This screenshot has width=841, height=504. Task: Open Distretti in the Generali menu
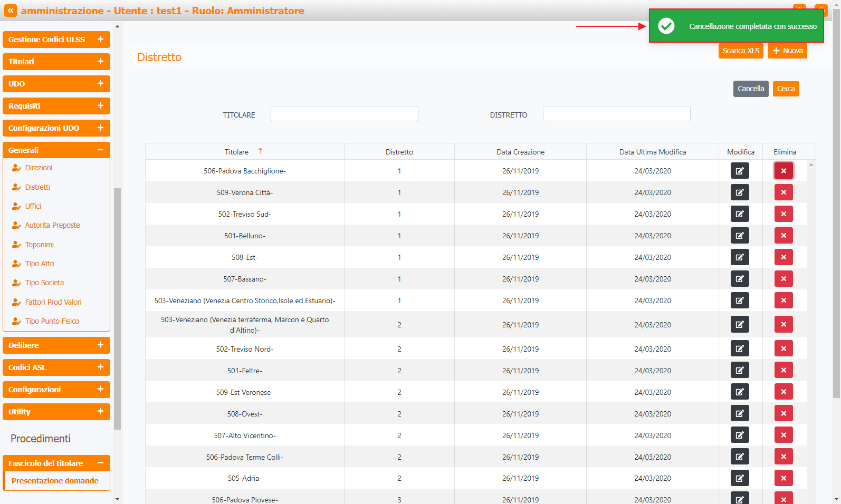[37, 187]
